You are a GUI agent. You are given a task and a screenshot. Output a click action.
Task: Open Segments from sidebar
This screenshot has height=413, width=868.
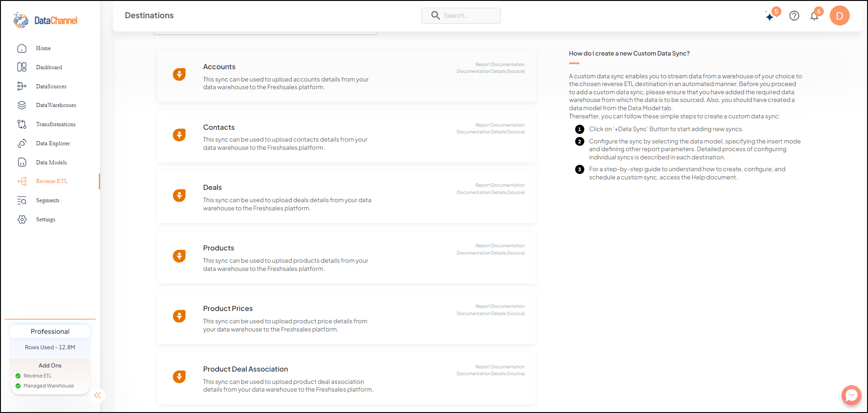point(48,200)
